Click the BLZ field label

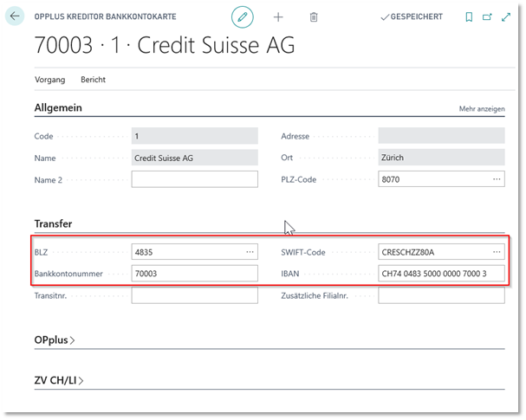(x=41, y=252)
